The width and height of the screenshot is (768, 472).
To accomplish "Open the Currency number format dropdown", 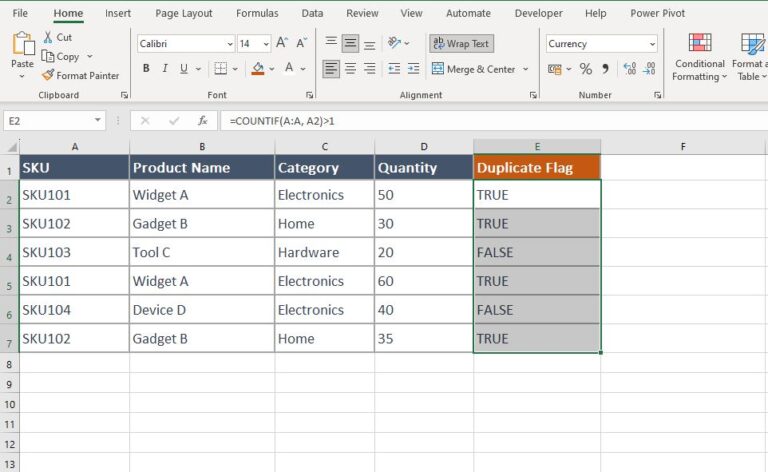I will [x=652, y=44].
